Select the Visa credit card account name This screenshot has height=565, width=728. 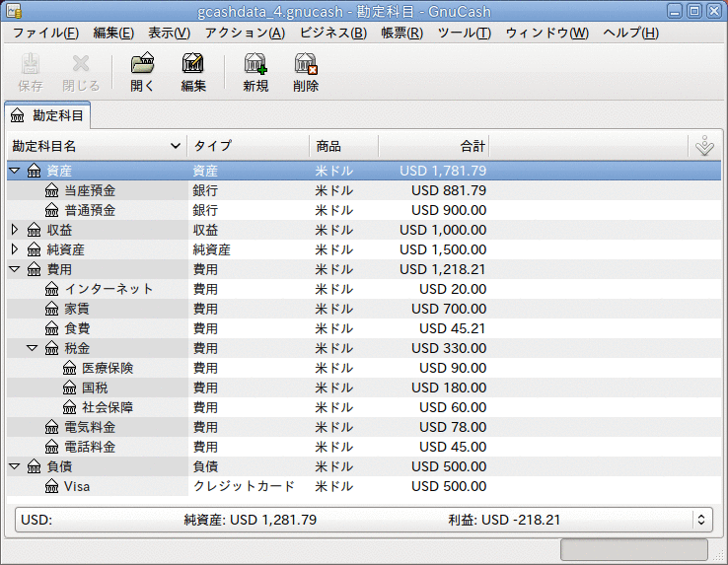[x=77, y=486]
